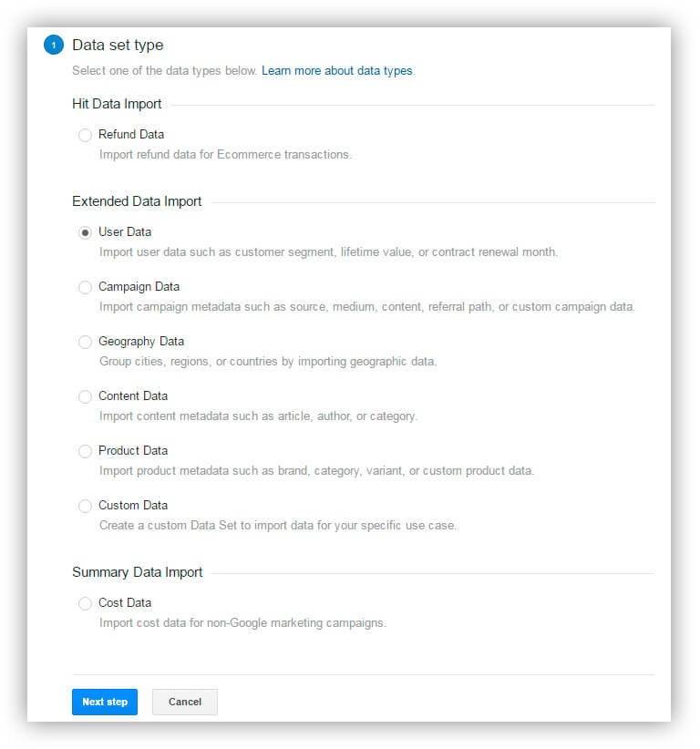The width and height of the screenshot is (700, 749).
Task: Choose the Product Data radio button
Action: coord(85,451)
